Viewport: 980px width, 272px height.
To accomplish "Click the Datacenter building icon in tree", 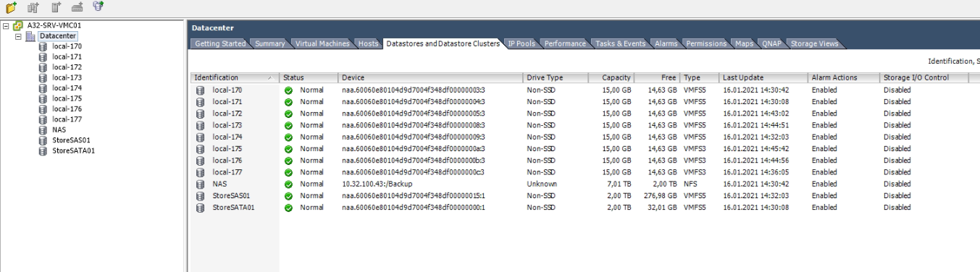I will pyautogui.click(x=31, y=36).
